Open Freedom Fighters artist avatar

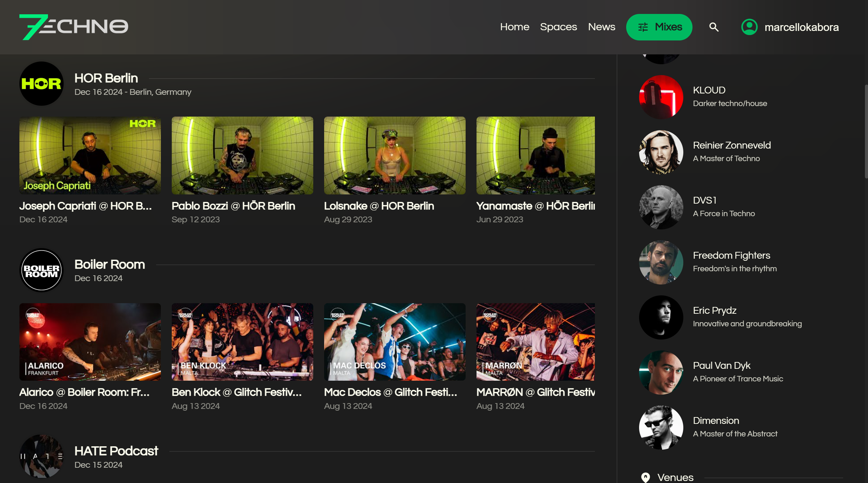(x=661, y=262)
